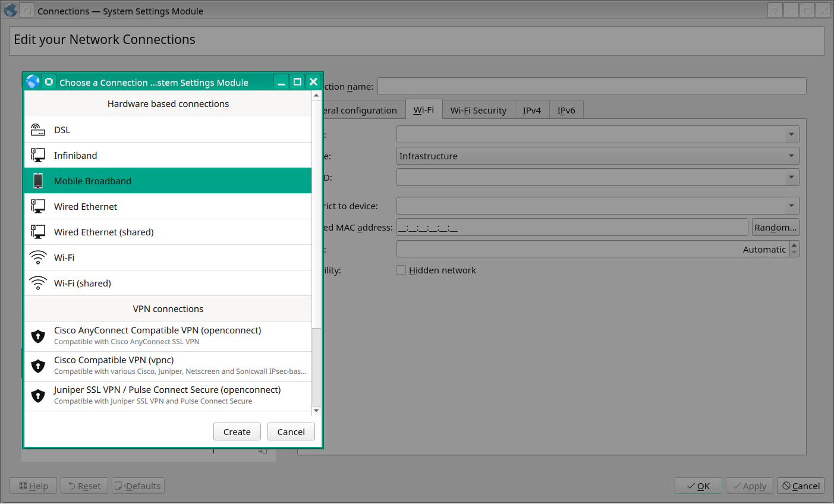834x504 pixels.
Task: Cancel the Choose a Connection dialog
Action: [x=291, y=431]
